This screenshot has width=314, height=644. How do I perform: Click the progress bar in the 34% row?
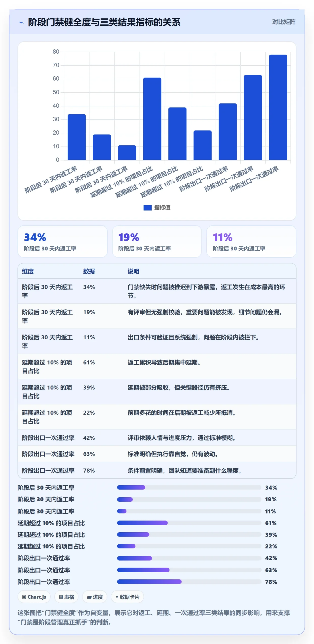pos(189,487)
